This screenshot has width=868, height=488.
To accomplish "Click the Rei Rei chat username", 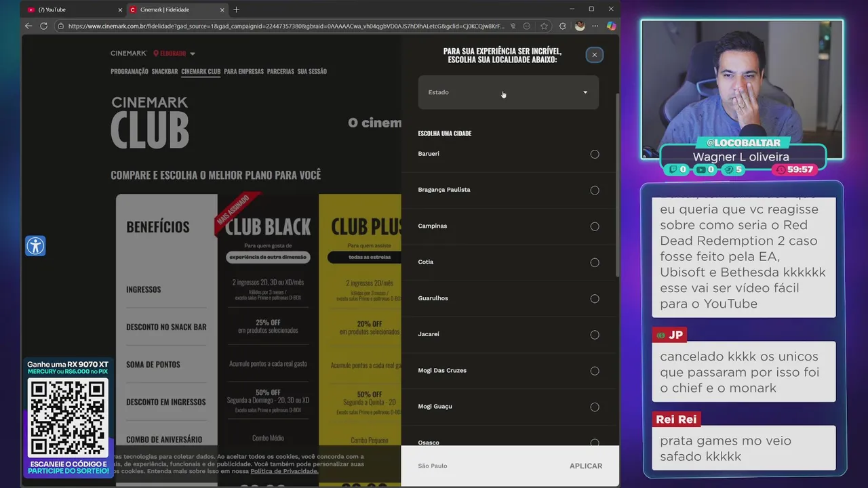I will coord(676,419).
